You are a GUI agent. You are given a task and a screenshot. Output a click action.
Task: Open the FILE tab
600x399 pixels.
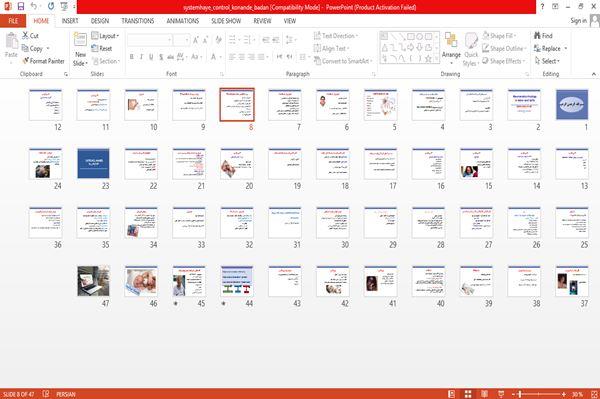pyautogui.click(x=13, y=21)
